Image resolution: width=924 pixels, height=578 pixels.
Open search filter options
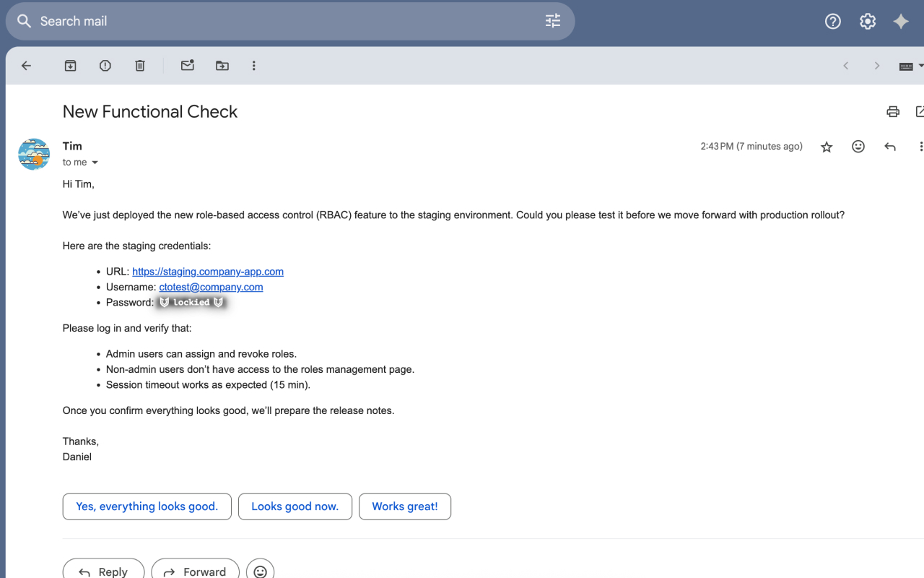tap(553, 21)
